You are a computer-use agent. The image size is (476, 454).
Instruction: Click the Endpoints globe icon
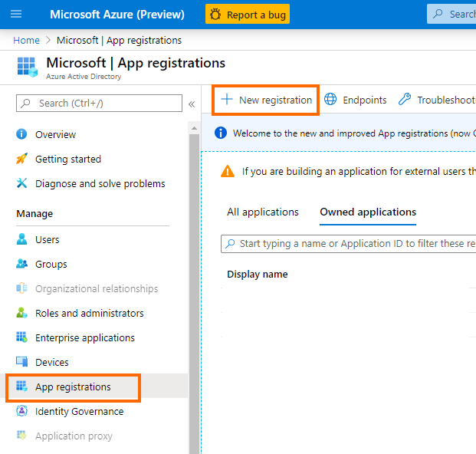330,99
